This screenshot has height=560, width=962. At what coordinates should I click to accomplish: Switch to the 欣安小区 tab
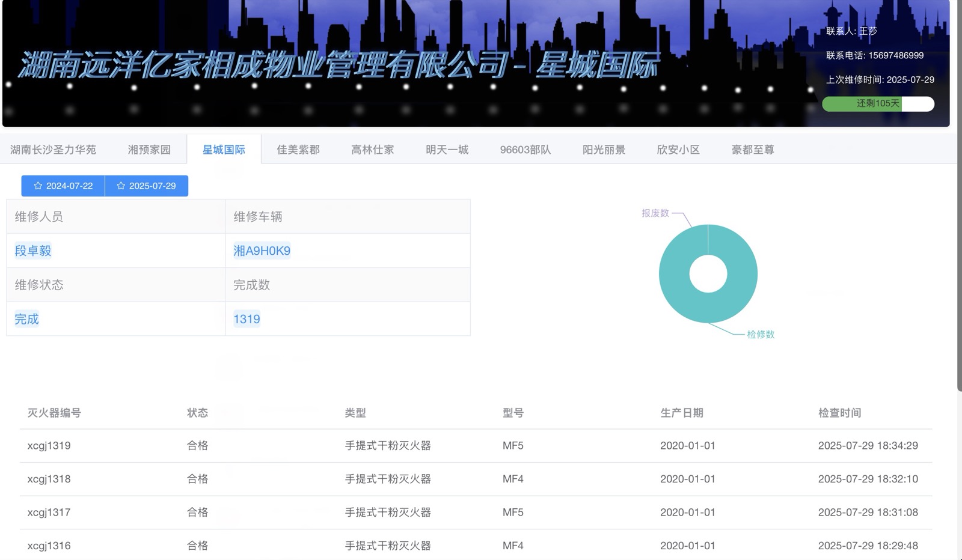point(678,150)
